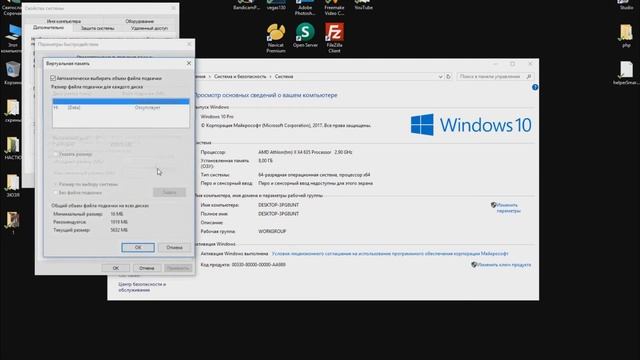Click the AMD Athlon processor text

coord(305,152)
